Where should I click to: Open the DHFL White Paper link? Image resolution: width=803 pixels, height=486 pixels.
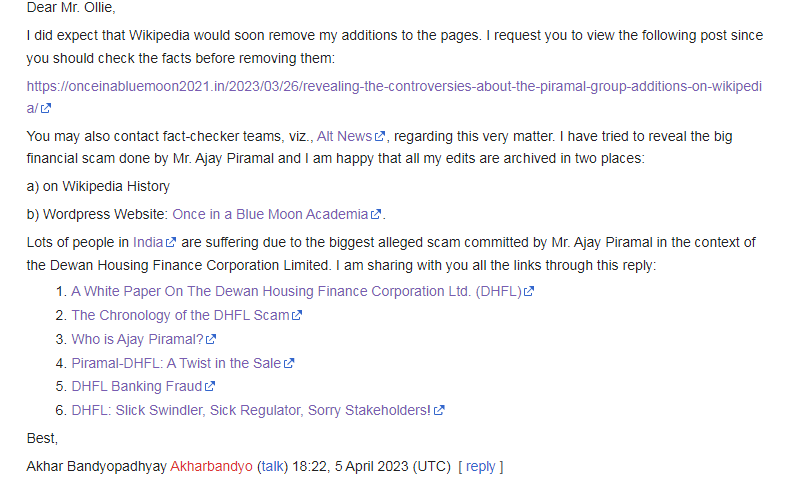[x=296, y=292]
